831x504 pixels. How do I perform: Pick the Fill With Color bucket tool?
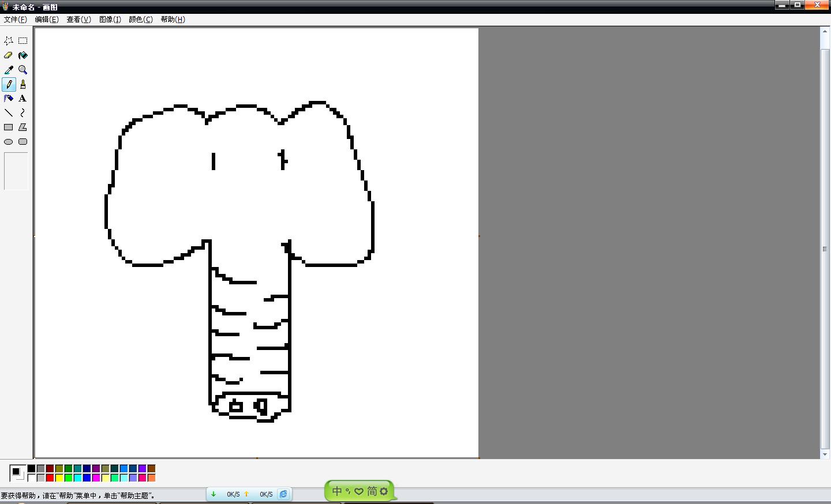pyautogui.click(x=23, y=55)
